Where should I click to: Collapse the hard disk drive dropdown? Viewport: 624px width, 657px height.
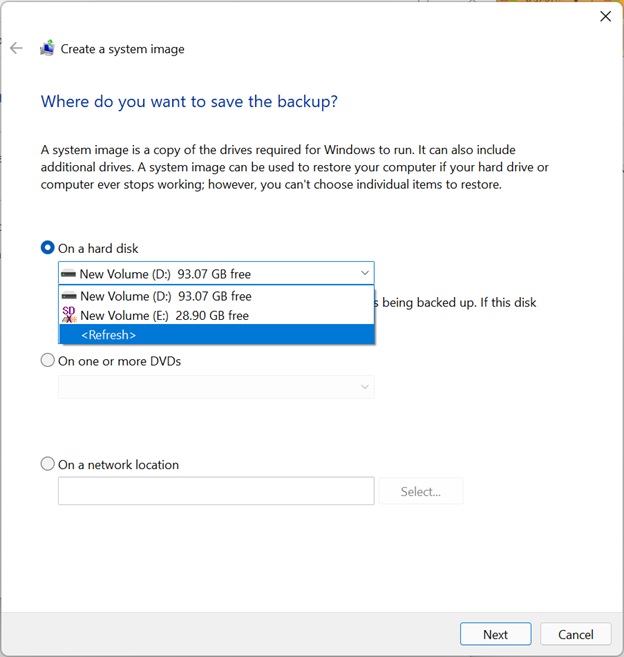(365, 273)
